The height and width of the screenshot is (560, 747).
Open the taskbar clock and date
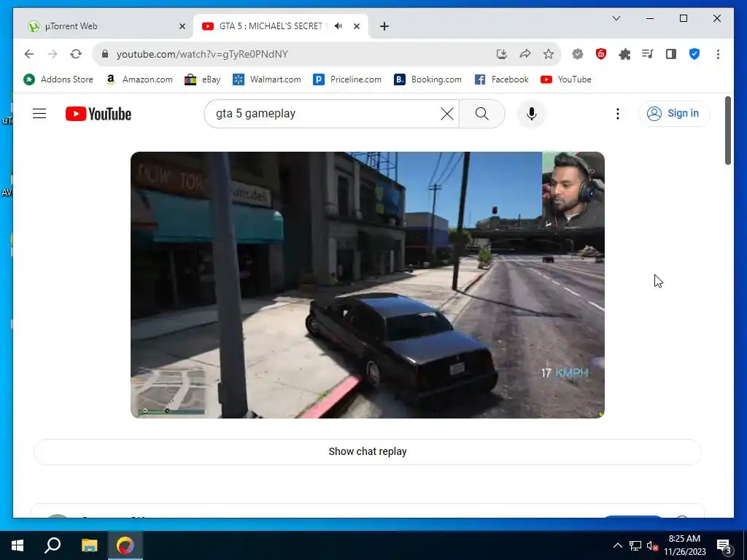(684, 545)
